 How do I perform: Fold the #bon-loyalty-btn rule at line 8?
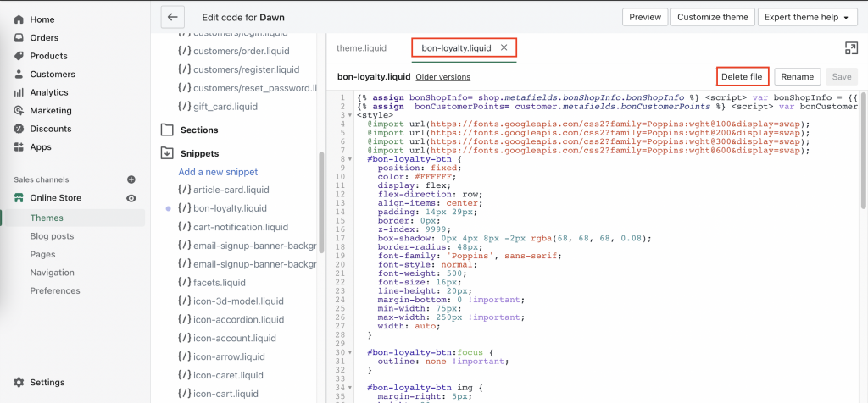coord(350,159)
